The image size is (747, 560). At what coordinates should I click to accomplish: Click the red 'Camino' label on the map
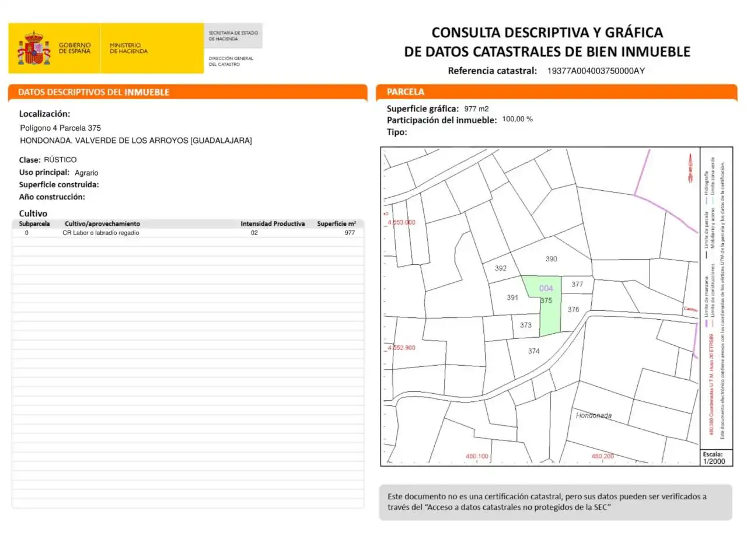pos(690,310)
